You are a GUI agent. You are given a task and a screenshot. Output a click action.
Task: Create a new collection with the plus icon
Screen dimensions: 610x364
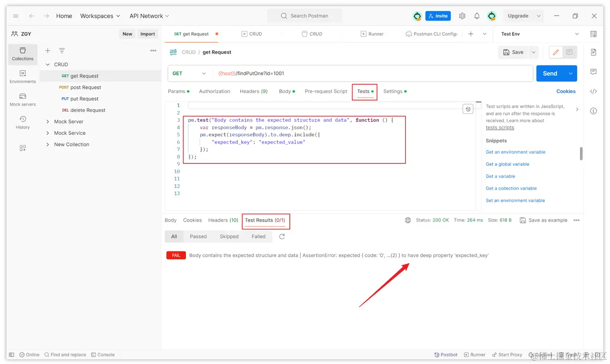(48, 51)
